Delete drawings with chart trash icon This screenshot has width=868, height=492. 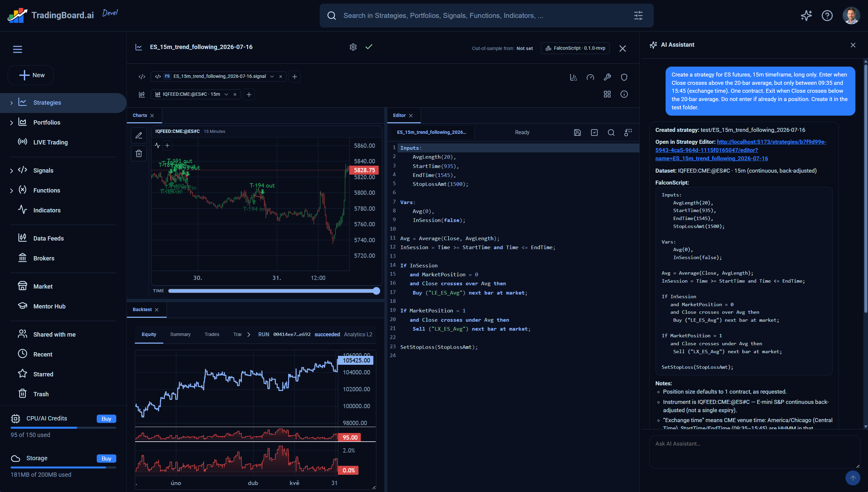138,154
